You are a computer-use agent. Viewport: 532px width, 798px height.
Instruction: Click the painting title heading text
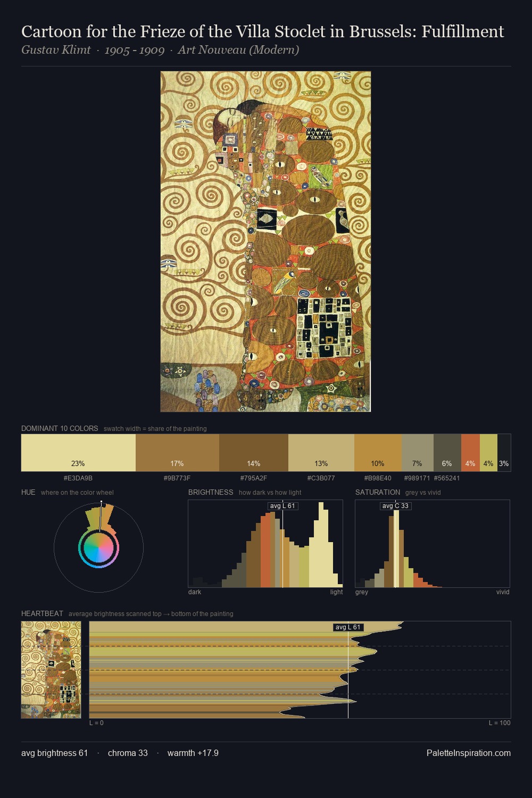pyautogui.click(x=262, y=32)
